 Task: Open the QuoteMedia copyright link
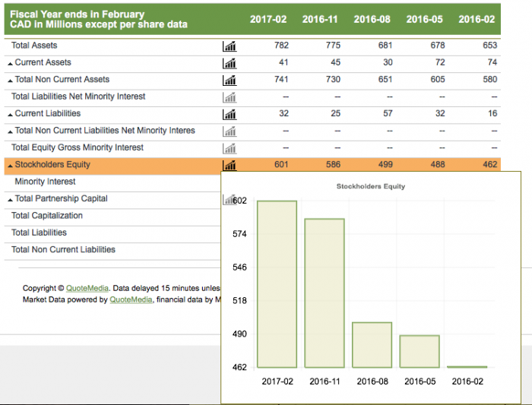pyautogui.click(x=87, y=288)
